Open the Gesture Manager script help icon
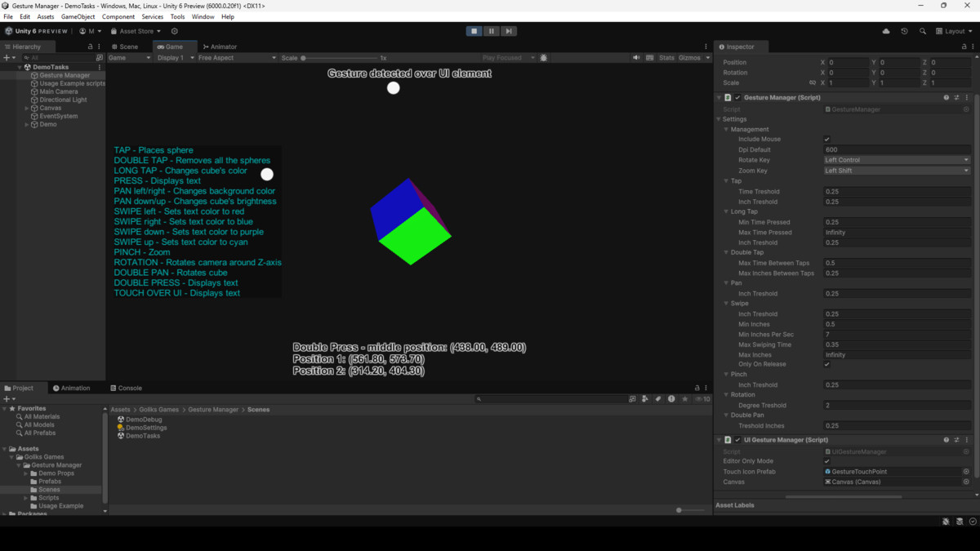This screenshot has width=980, height=551. pos(947,97)
